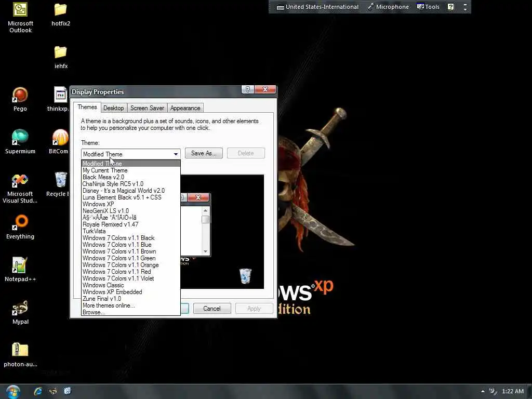Open the language bar keyboard icon
Viewport: 532px width, 399px height.
tap(280, 7)
